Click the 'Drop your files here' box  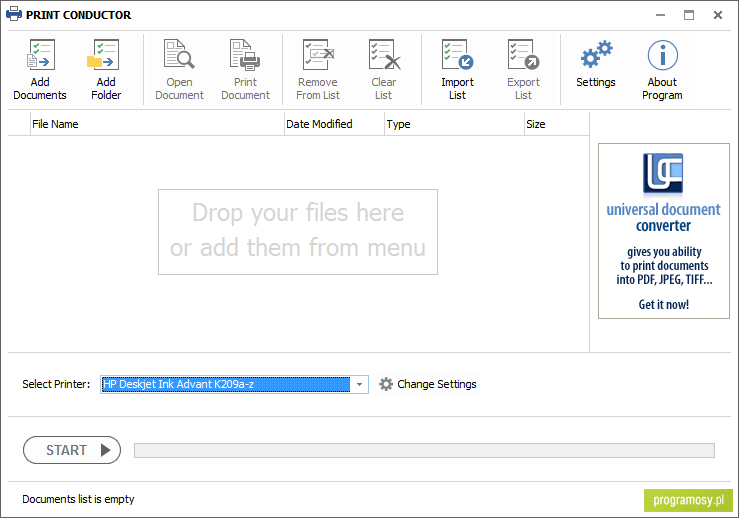coord(298,232)
